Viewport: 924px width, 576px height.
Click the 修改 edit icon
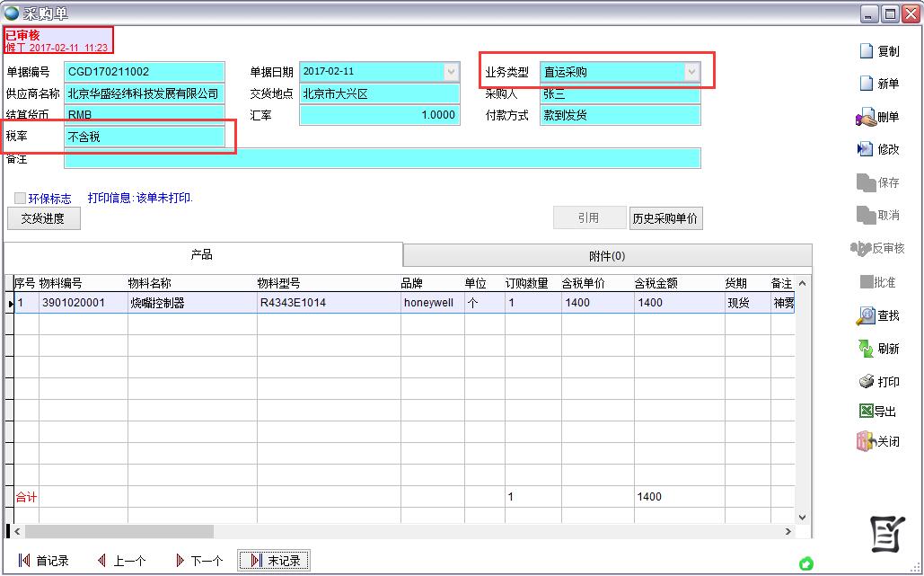pyautogui.click(x=866, y=149)
